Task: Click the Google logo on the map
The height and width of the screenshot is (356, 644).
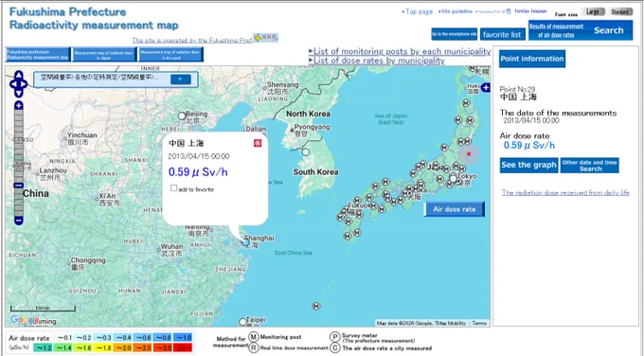Action: (x=25, y=319)
